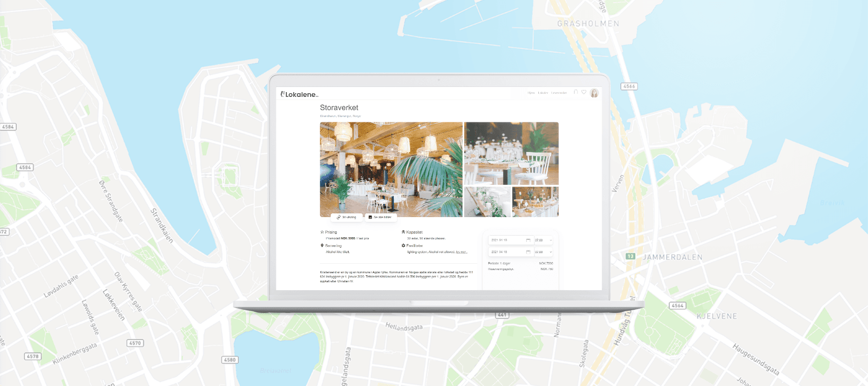
Task: Click the Servering location pin icon
Action: (322, 246)
